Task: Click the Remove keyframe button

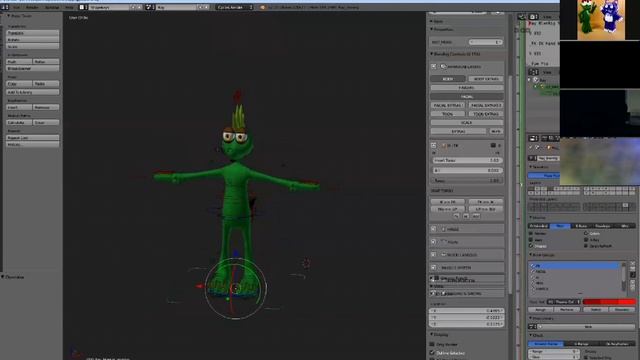Action: coord(46,107)
